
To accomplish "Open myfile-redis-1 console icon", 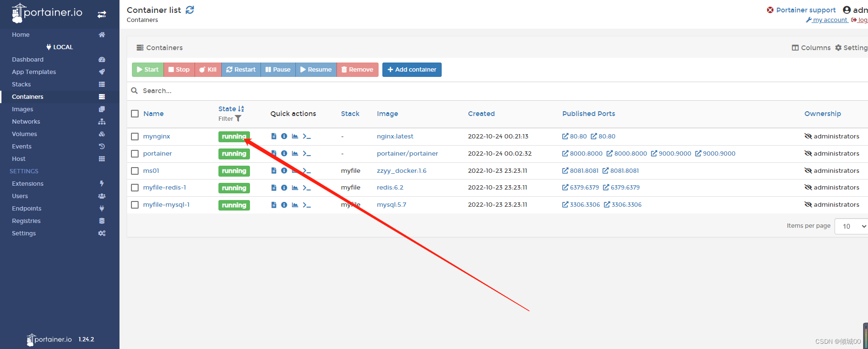I will [x=307, y=188].
